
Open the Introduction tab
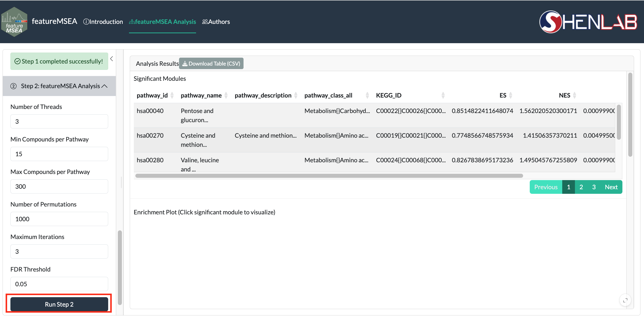pyautogui.click(x=103, y=22)
